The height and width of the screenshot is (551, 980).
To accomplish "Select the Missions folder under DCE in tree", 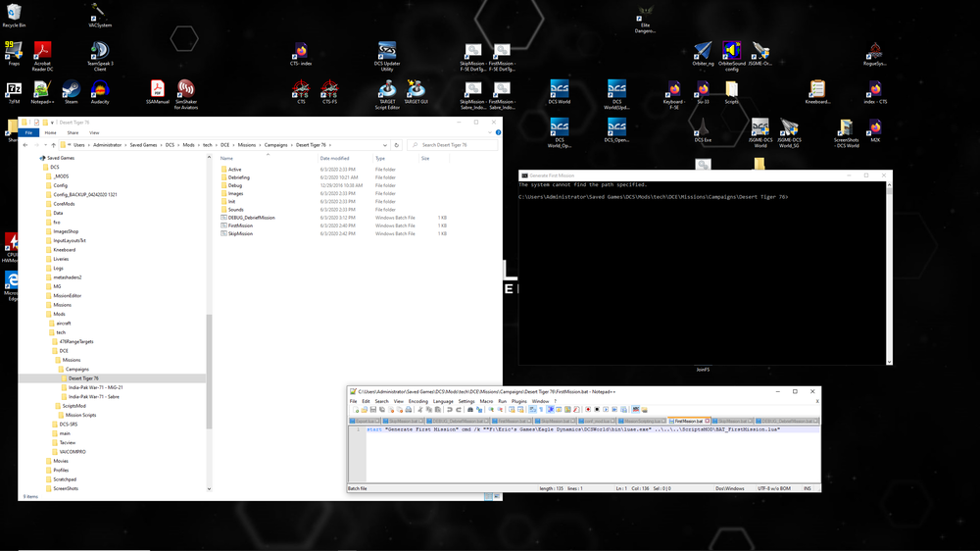I will click(73, 360).
